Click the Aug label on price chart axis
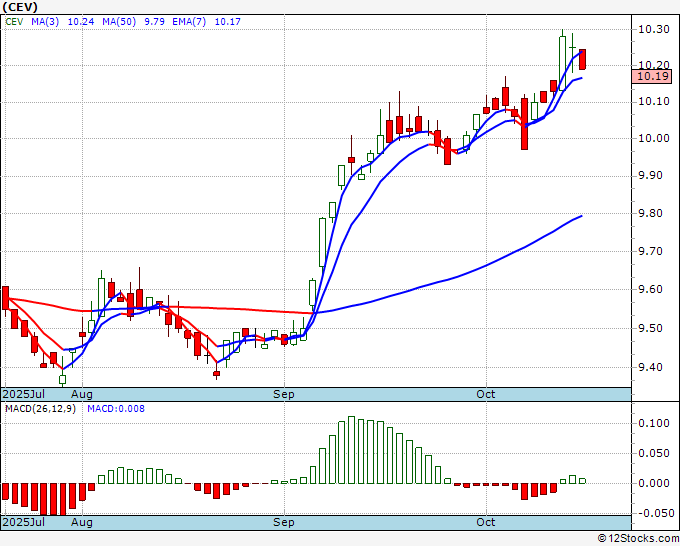Screen dimensions: 680x546 point(82,394)
